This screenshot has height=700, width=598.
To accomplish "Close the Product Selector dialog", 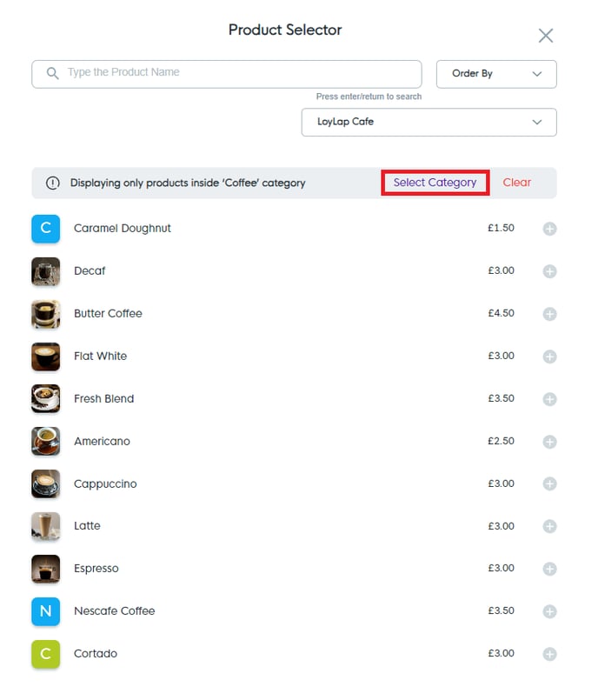I will (x=546, y=36).
